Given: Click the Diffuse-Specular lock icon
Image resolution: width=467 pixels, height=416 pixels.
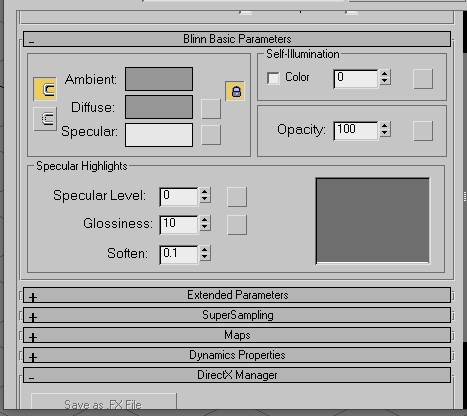Looking at the screenshot, I should click(45, 119).
